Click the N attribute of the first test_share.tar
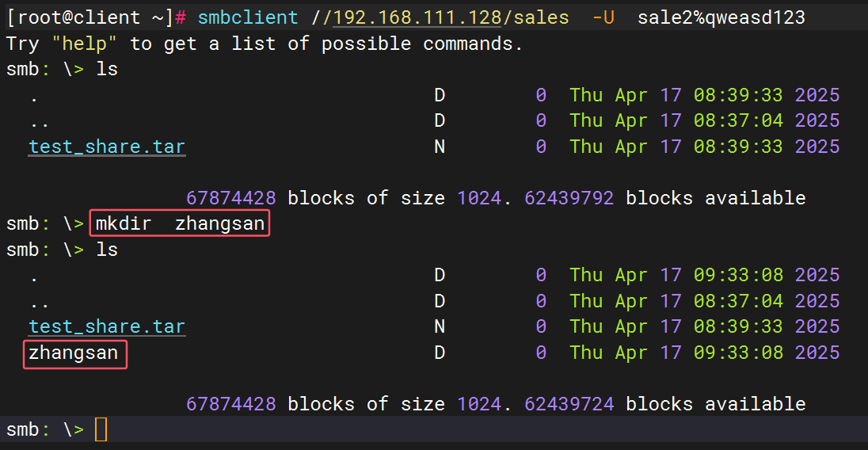 (x=440, y=147)
